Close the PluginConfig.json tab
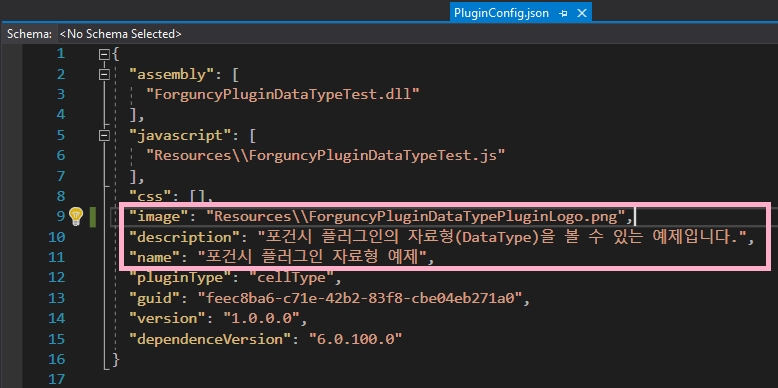This screenshot has width=778, height=388. 582,13
